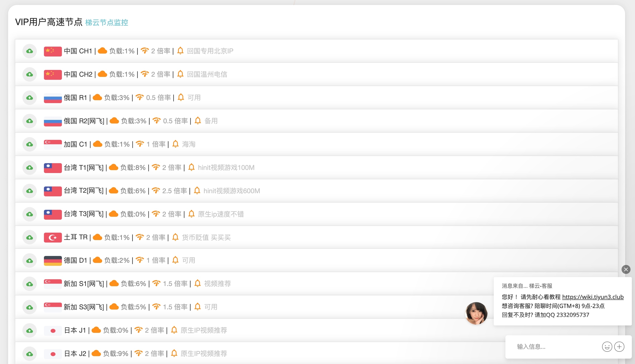Click the green cloud icon for 日本 J1
The image size is (635, 364).
pyautogui.click(x=29, y=330)
